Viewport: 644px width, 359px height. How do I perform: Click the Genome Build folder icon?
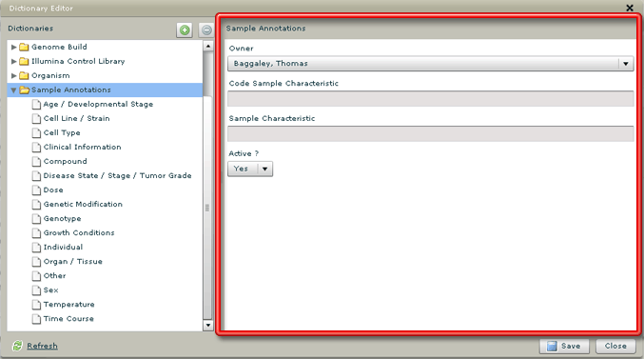pos(24,47)
